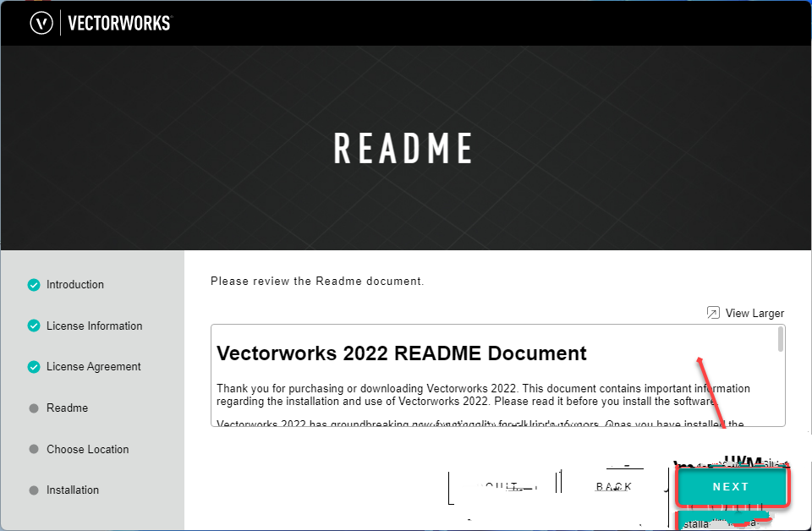Select the Introduction step label

(x=75, y=285)
